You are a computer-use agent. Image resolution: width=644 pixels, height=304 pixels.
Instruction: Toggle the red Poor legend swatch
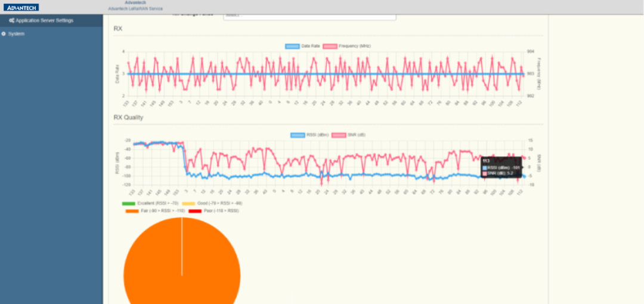coord(194,211)
